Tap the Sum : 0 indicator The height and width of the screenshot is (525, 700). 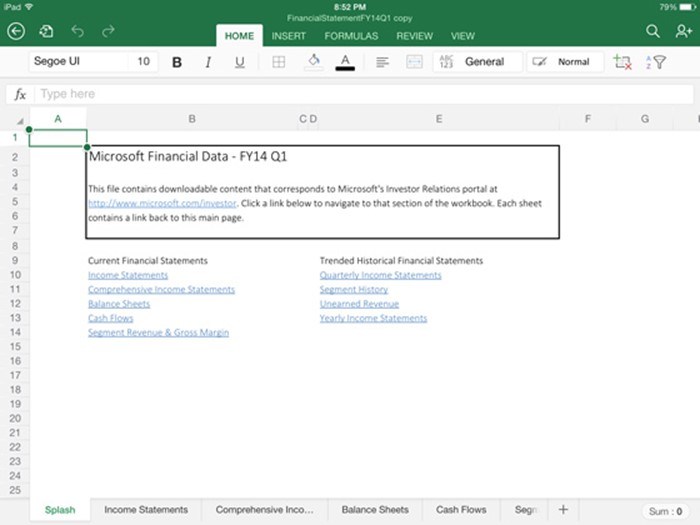coord(665,512)
